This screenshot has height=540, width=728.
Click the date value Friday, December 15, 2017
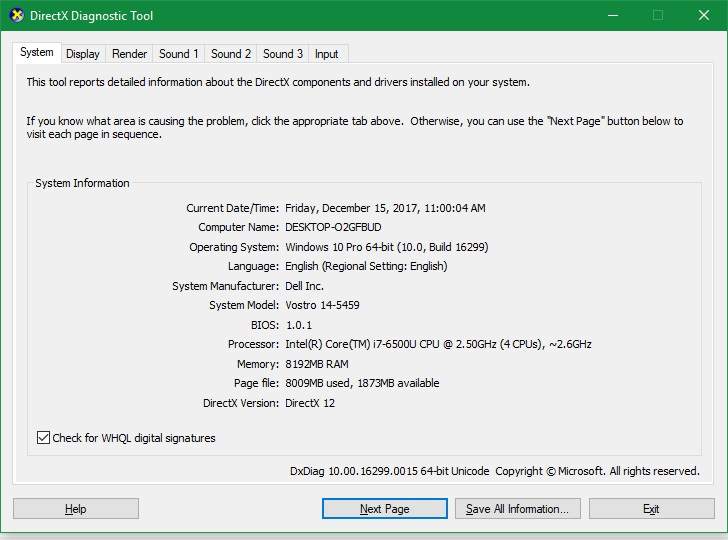pos(385,208)
